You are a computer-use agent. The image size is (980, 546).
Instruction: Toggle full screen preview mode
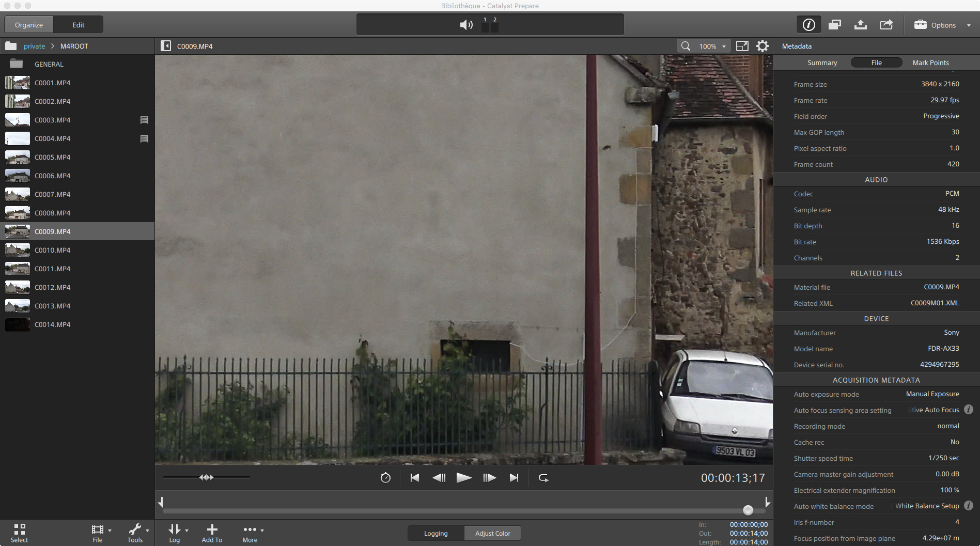pyautogui.click(x=742, y=46)
